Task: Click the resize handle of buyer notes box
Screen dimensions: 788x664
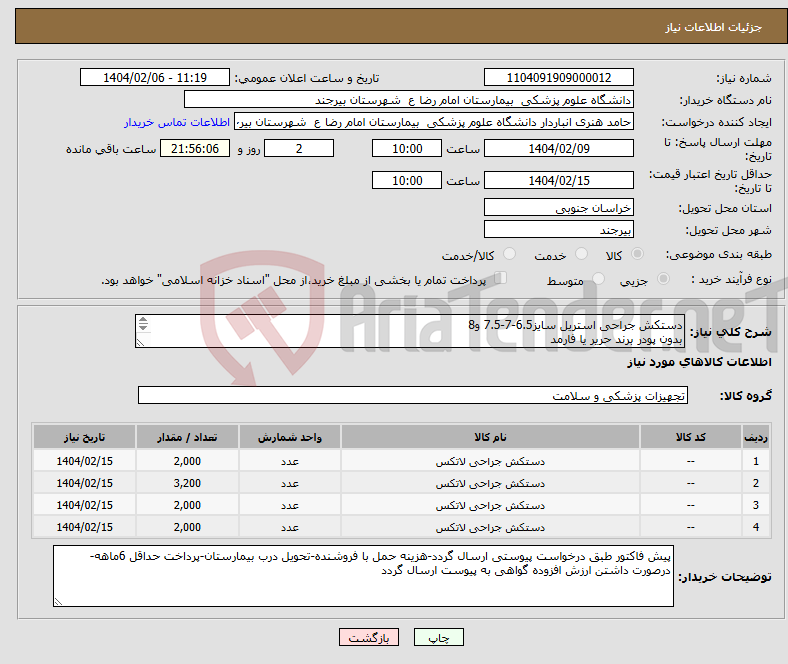Action: tap(58, 601)
